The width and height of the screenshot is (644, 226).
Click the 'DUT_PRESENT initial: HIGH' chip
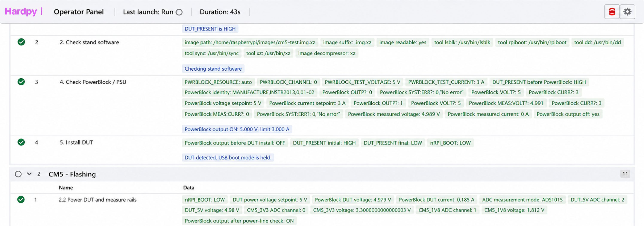324,143
